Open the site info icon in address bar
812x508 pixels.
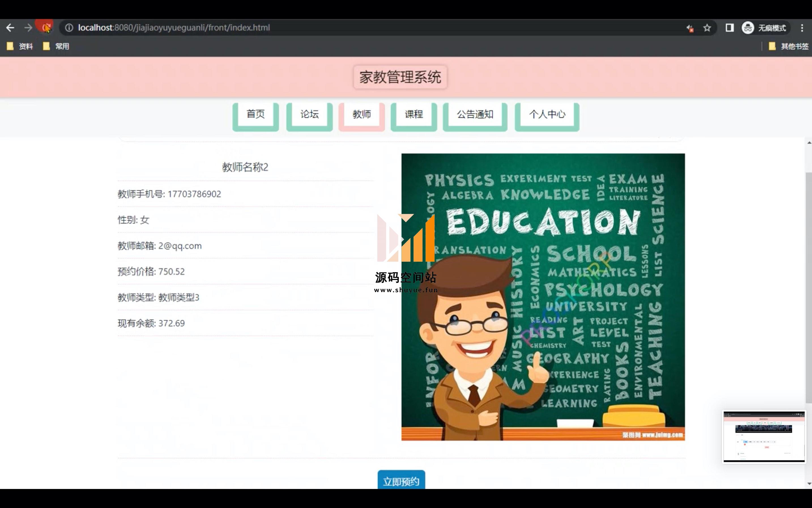click(69, 27)
